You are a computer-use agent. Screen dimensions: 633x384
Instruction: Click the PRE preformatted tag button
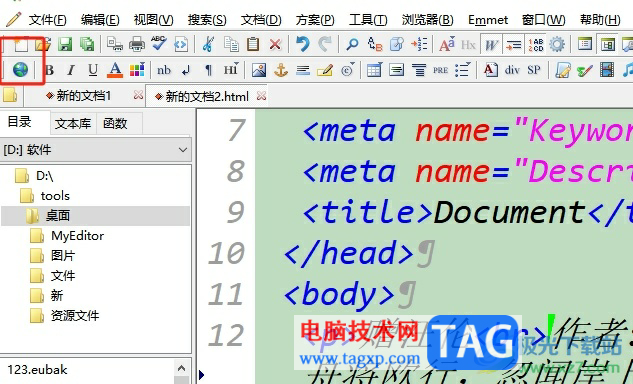click(440, 70)
